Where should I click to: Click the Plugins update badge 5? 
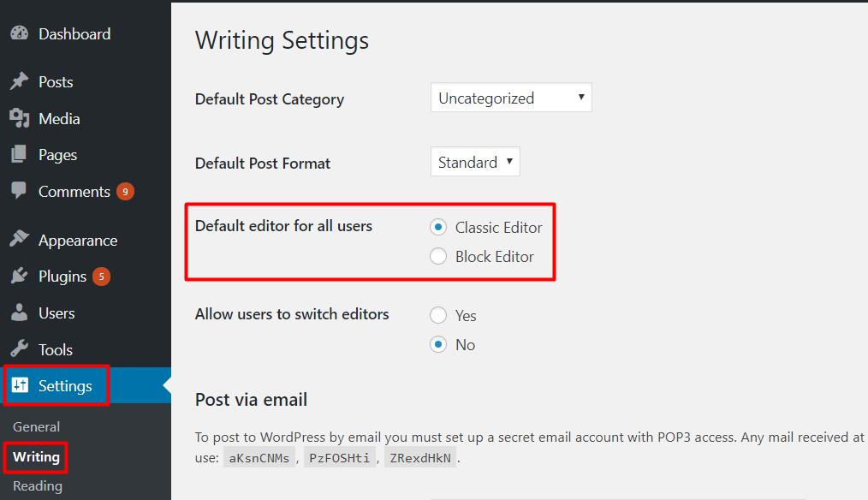pyautogui.click(x=101, y=277)
